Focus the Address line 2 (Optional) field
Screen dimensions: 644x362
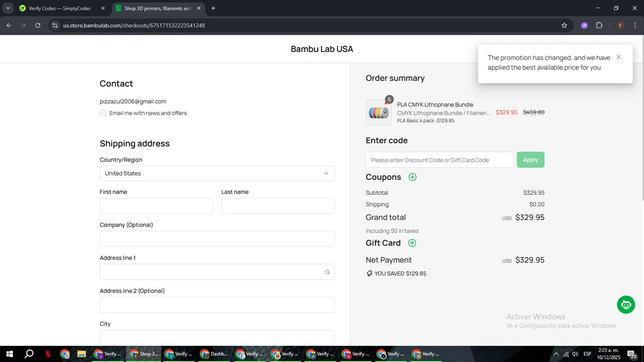coord(217,305)
